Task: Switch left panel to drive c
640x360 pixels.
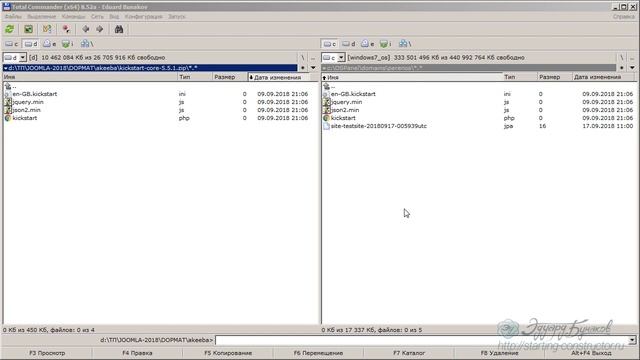Action: click(11, 44)
